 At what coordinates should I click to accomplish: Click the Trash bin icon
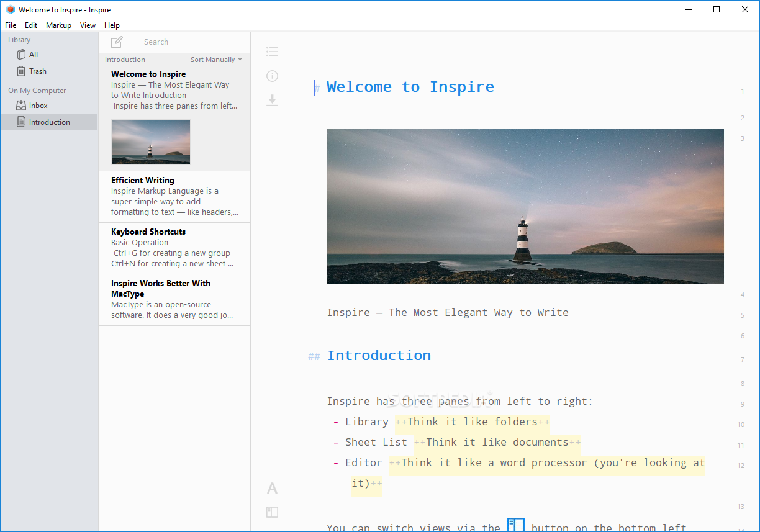pos(21,71)
